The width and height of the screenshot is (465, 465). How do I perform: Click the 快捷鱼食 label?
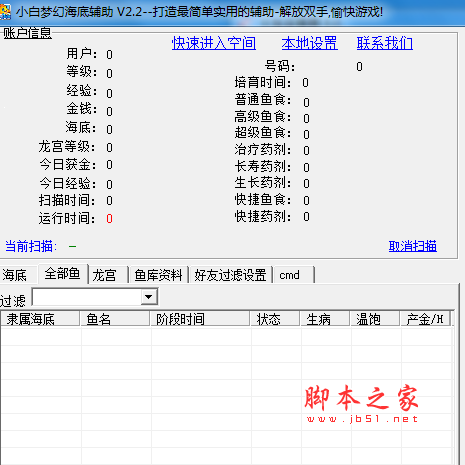[x=263, y=200]
